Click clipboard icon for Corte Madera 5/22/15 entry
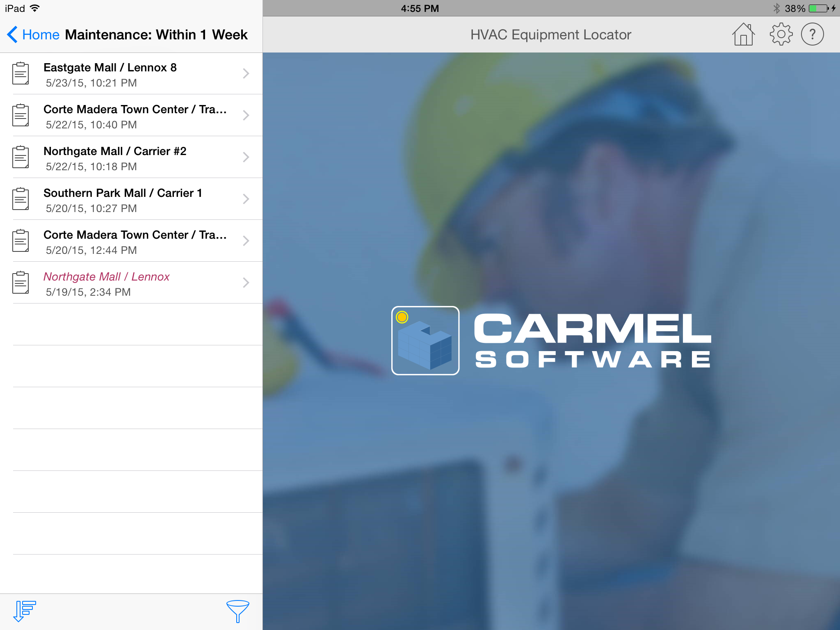 pos(21,115)
